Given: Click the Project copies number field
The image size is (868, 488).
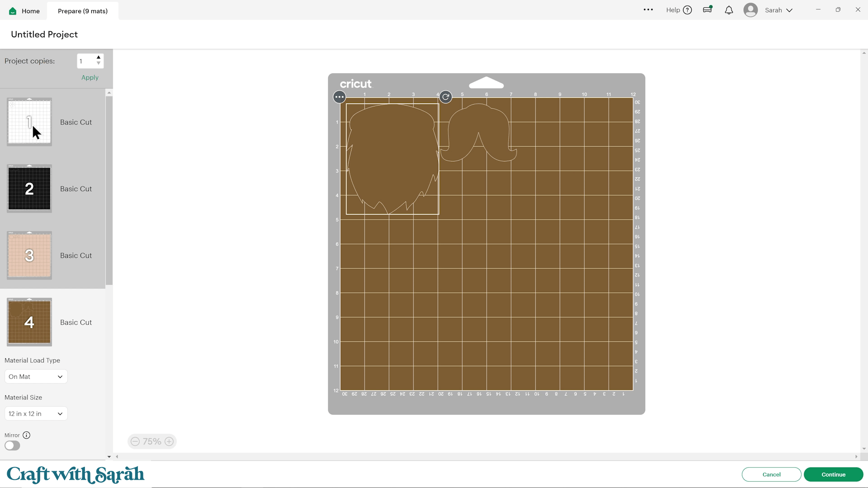Looking at the screenshot, I should click(x=86, y=61).
